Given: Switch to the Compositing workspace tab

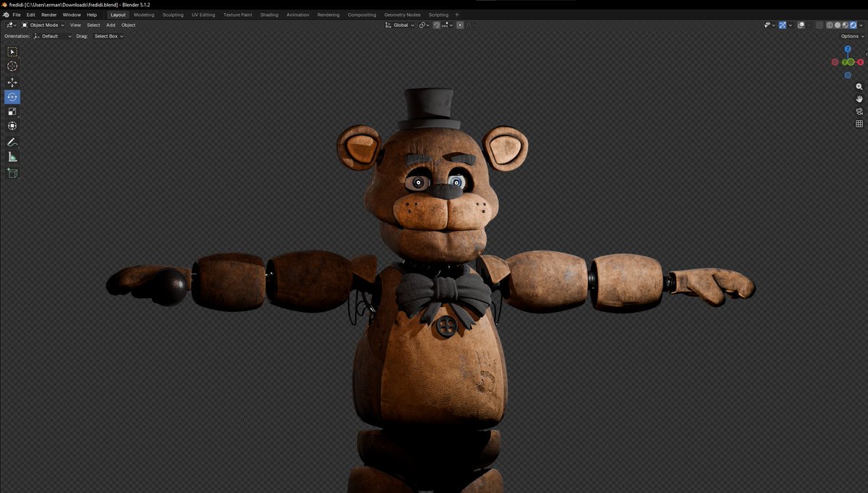Looking at the screenshot, I should [362, 14].
